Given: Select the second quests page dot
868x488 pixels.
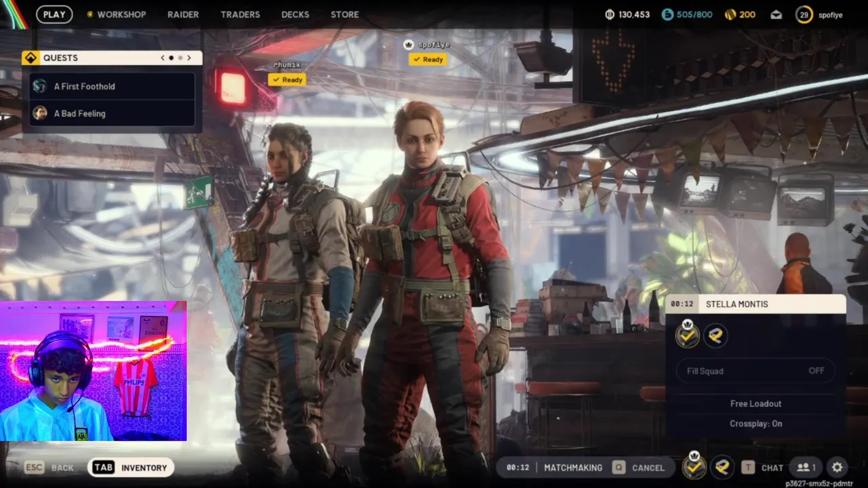Looking at the screenshot, I should click(180, 58).
